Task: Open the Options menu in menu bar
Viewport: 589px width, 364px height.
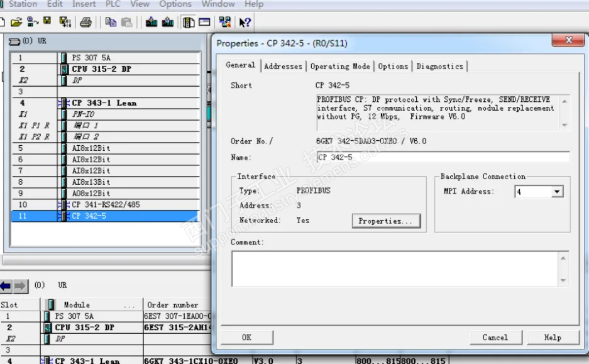Action: (x=175, y=4)
